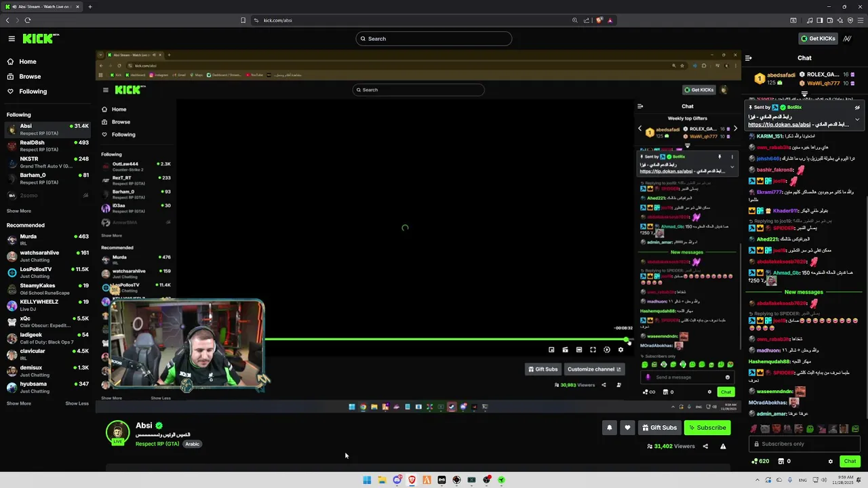Follow Absi with the heart button

point(627,428)
